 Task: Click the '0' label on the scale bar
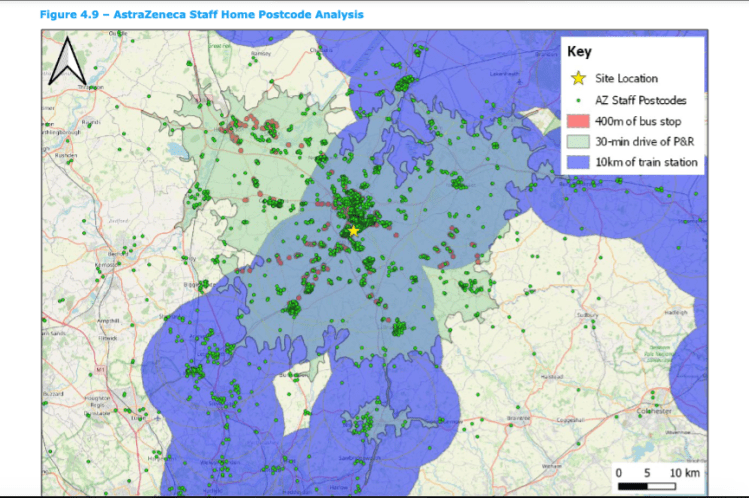pos(618,471)
